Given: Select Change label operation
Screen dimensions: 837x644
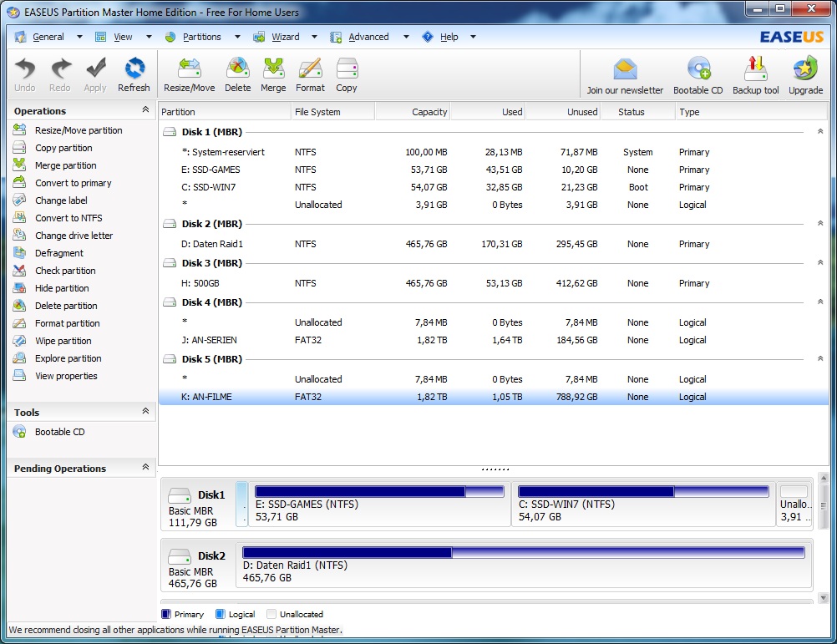Looking at the screenshot, I should (x=50, y=200).
